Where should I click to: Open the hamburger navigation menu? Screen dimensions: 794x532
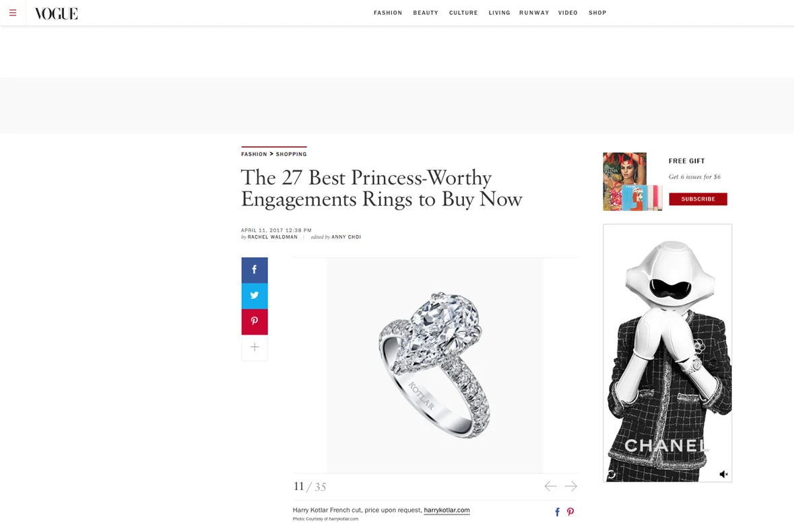click(x=12, y=12)
